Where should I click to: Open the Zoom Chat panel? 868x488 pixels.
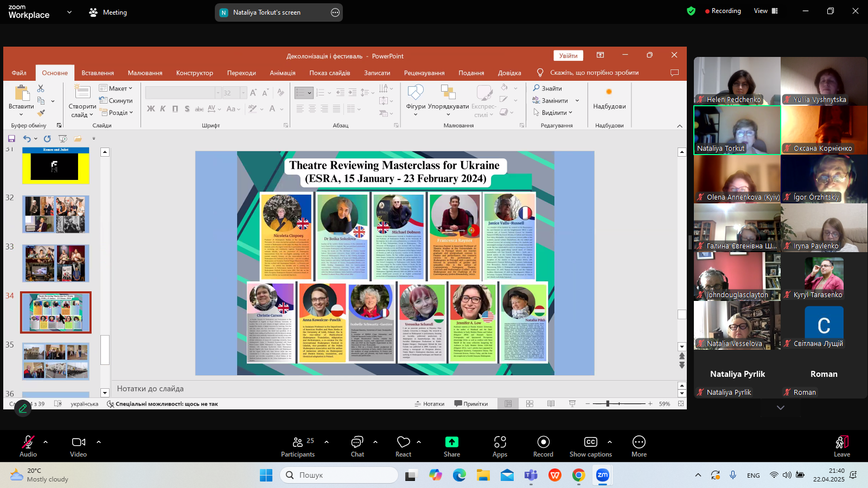point(357,446)
